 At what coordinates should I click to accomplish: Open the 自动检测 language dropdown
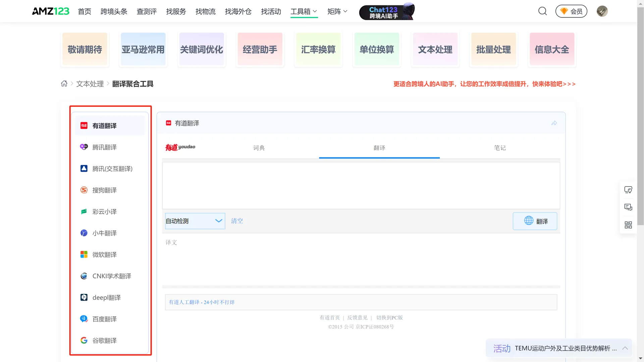click(x=195, y=221)
